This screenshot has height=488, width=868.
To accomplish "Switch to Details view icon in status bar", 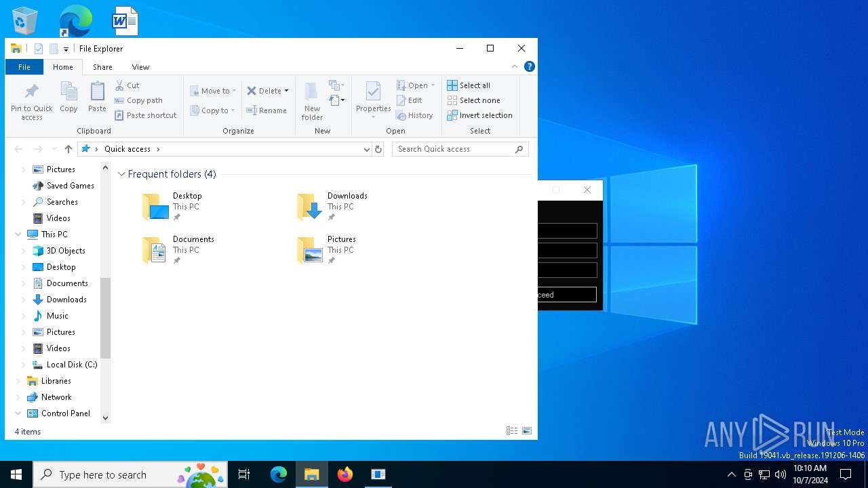I will click(512, 431).
